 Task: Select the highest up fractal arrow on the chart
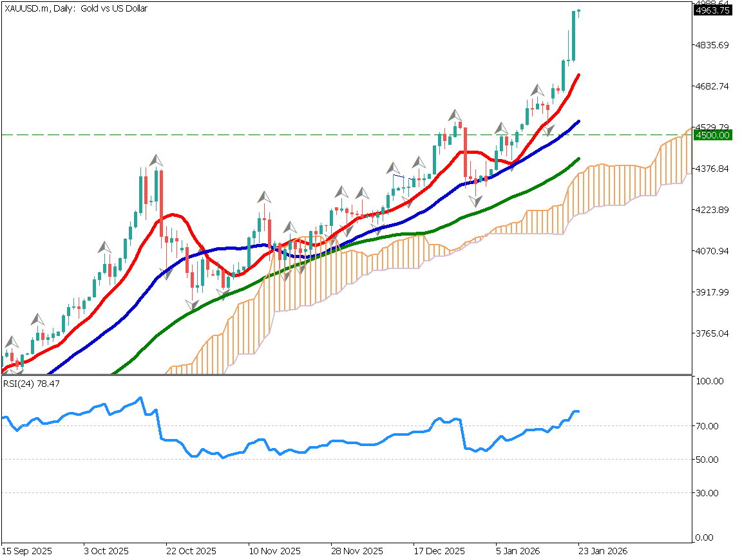click(536, 89)
